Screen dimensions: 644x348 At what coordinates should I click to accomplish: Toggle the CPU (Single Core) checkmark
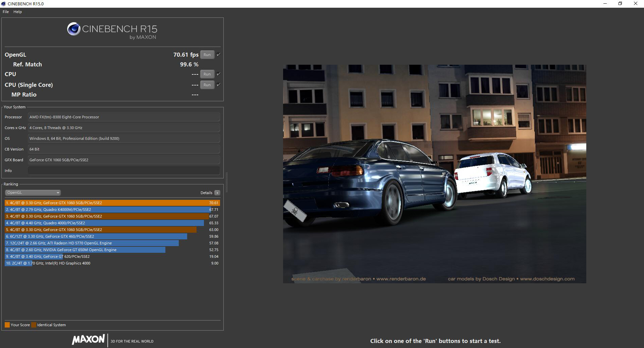(218, 85)
